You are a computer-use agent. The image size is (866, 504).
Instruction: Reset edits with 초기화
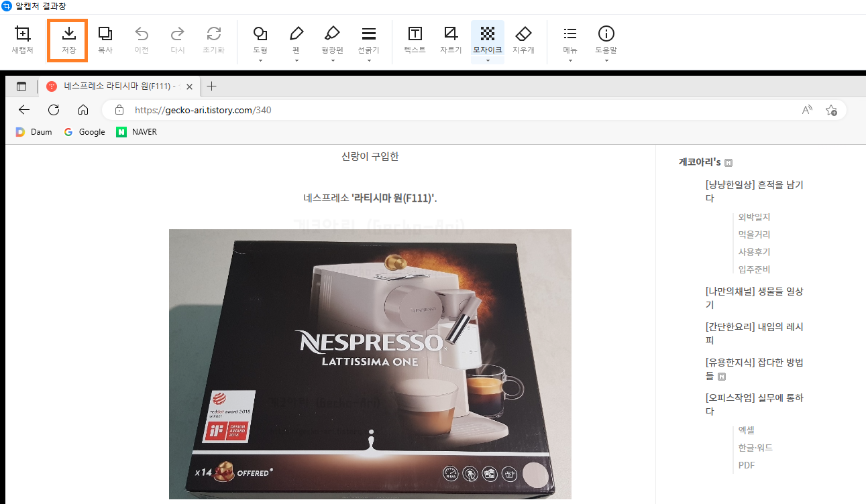[213, 40]
